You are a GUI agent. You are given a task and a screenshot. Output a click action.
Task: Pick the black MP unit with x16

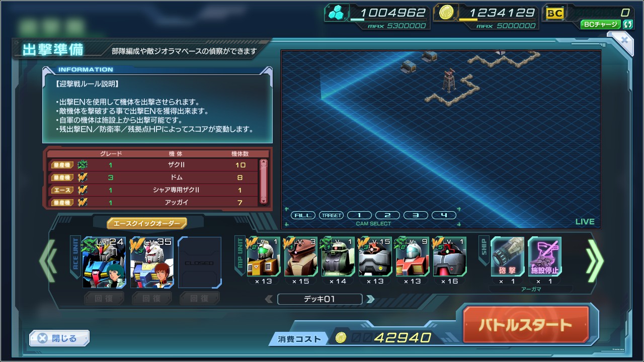449,256
